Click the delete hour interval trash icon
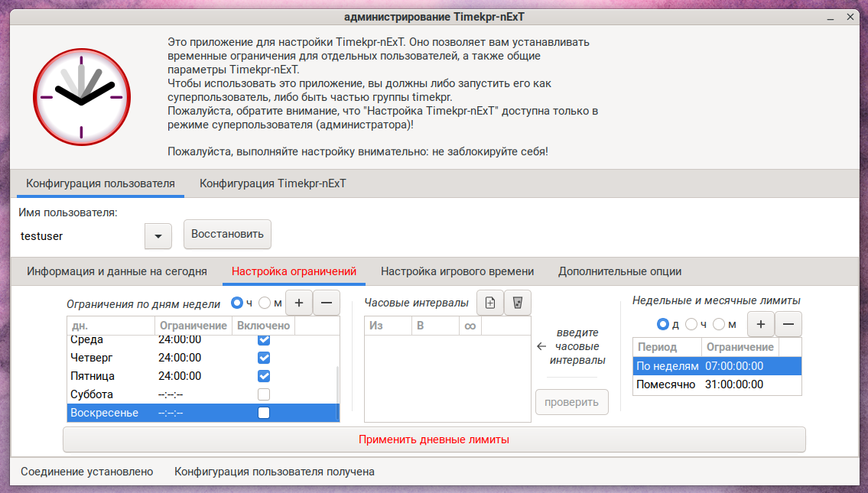The width and height of the screenshot is (868, 493). point(518,303)
